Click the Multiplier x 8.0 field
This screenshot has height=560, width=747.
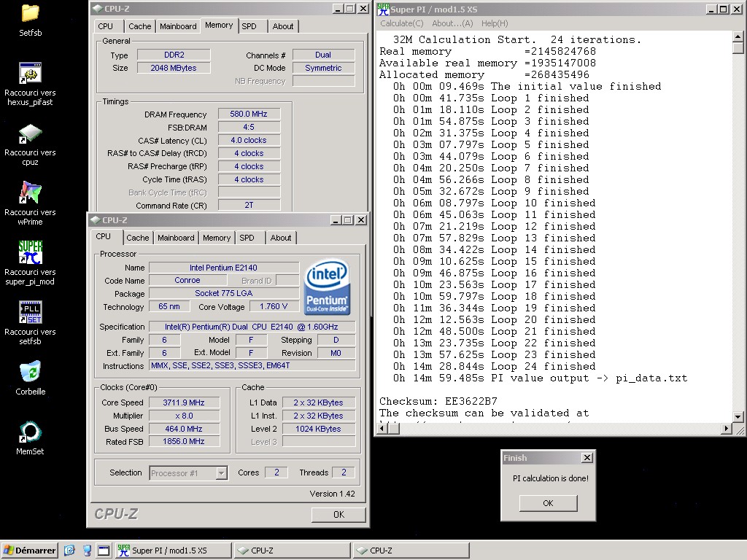point(184,416)
